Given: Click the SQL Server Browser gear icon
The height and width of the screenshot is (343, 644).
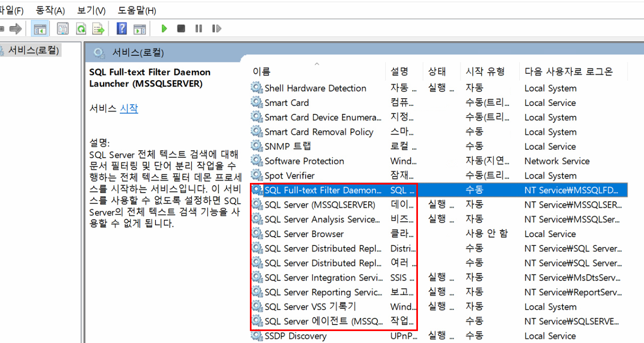Looking at the screenshot, I should 257,233.
